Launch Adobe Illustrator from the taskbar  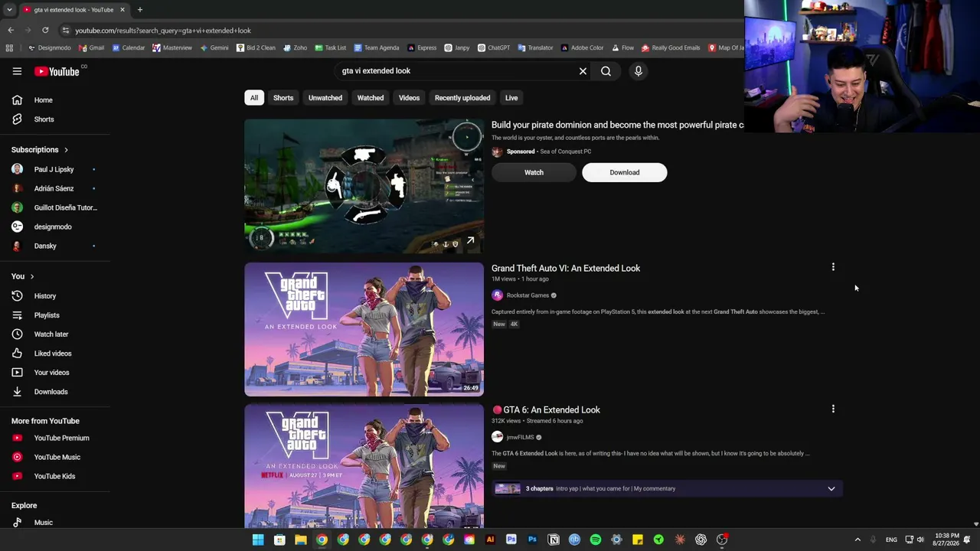point(490,540)
